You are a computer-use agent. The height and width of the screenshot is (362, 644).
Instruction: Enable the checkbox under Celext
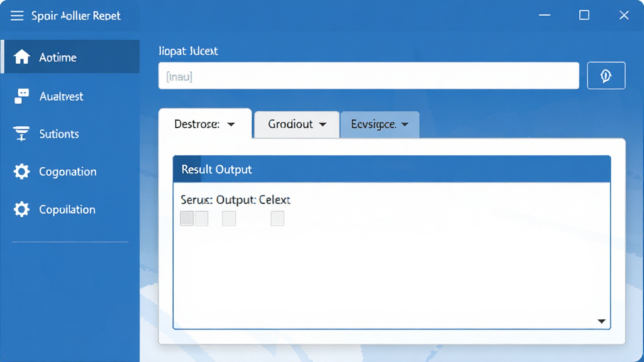tap(277, 218)
